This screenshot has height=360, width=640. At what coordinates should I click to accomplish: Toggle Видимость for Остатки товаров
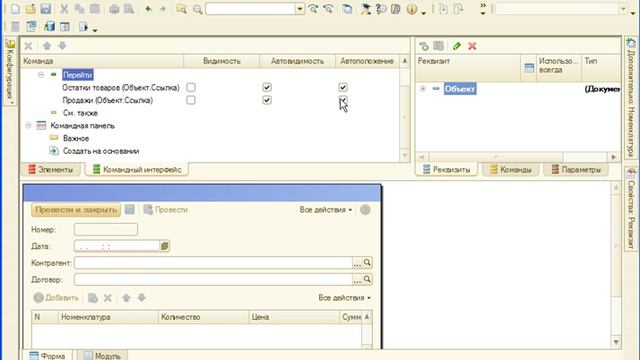click(x=191, y=87)
